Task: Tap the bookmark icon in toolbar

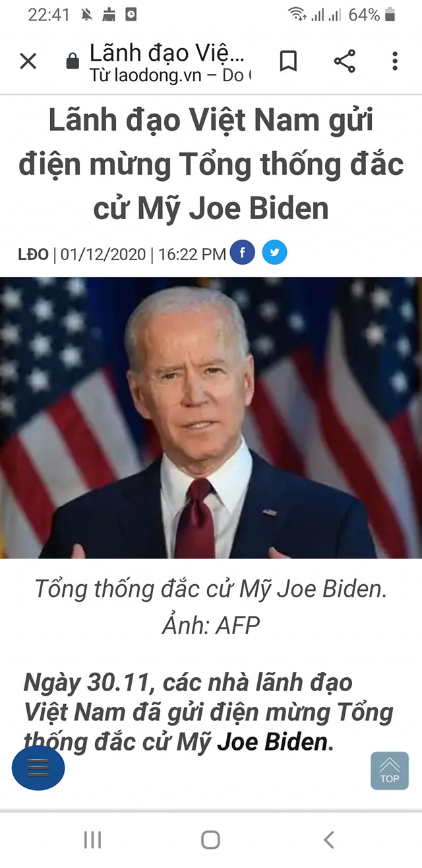Action: click(288, 61)
